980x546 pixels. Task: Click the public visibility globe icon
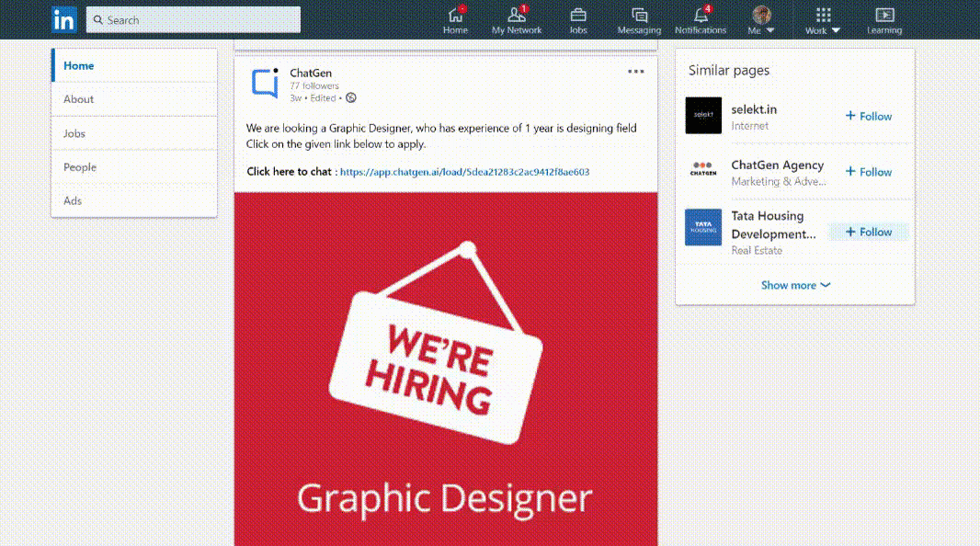(351, 98)
